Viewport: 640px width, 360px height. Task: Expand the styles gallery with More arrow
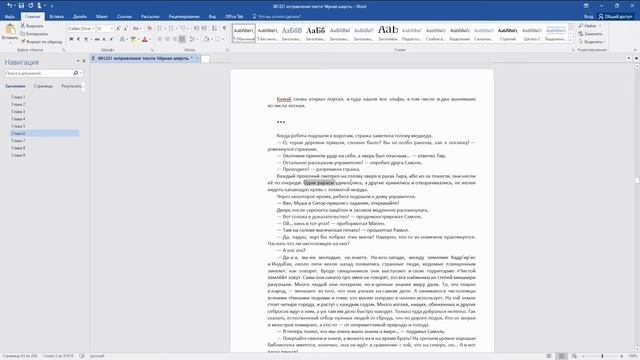[571, 40]
